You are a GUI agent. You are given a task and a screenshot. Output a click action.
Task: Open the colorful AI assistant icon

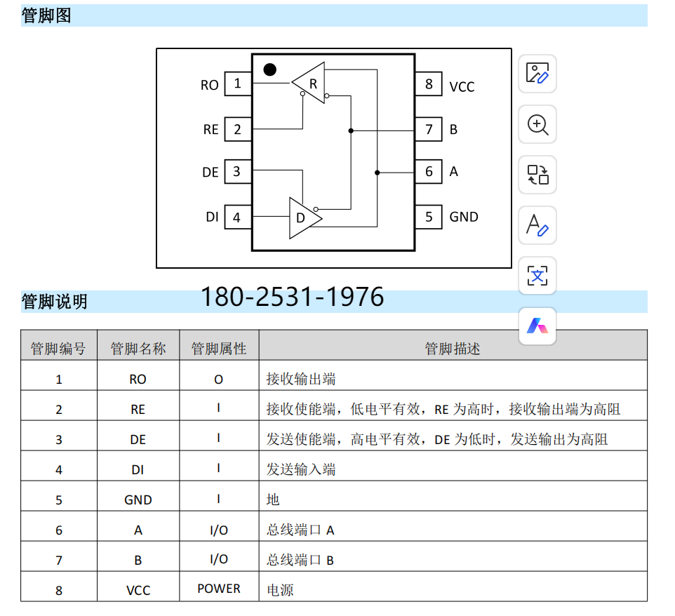[537, 326]
